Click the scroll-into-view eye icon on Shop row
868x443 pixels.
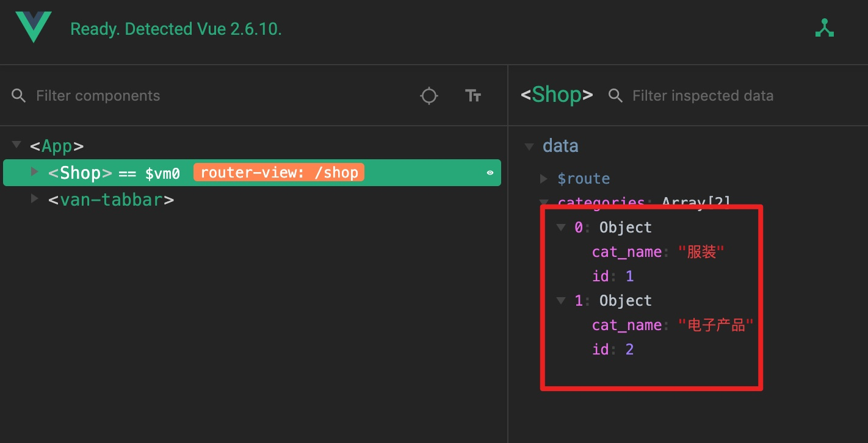pyautogui.click(x=490, y=173)
